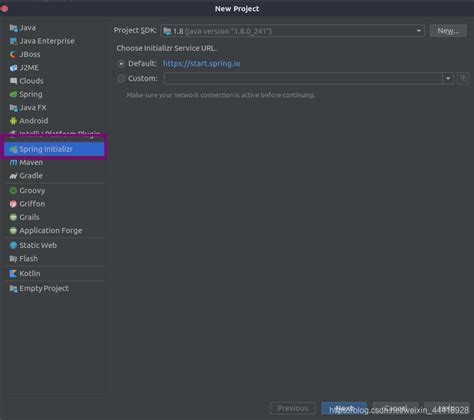474x420 pixels.
Task: Select the Static Web globe icon
Action: tap(13, 245)
